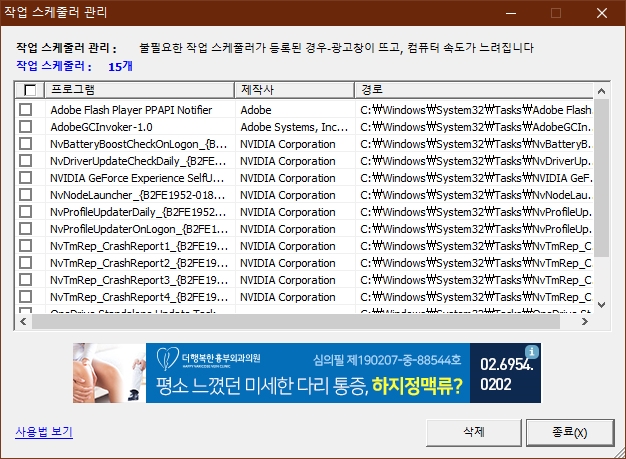
Task: Open the 사용법 보기 link
Action: coord(44,432)
